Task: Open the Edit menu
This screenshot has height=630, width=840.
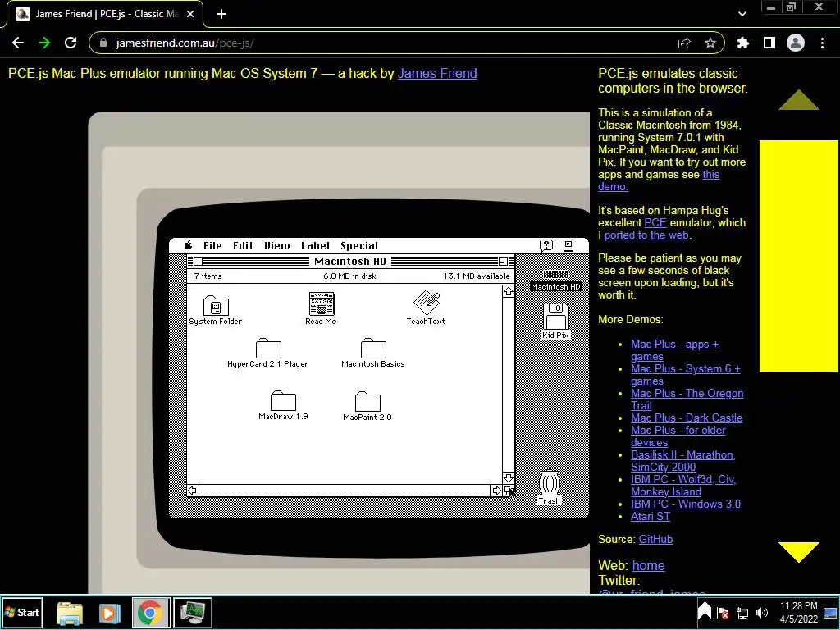Action: pos(243,245)
